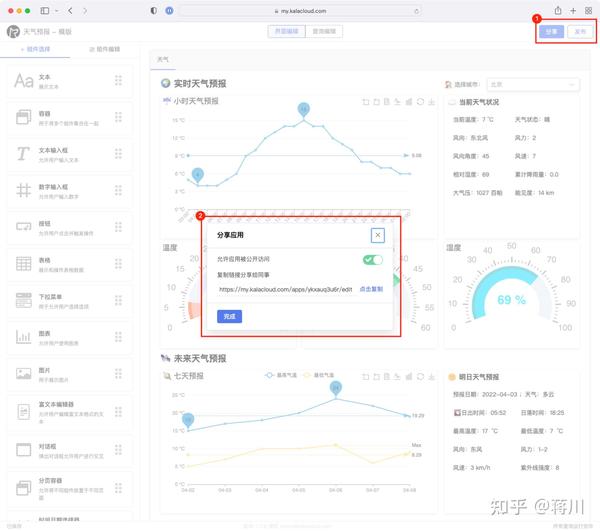
Task: Click the drag handle on 图表 row
Action: (118, 337)
